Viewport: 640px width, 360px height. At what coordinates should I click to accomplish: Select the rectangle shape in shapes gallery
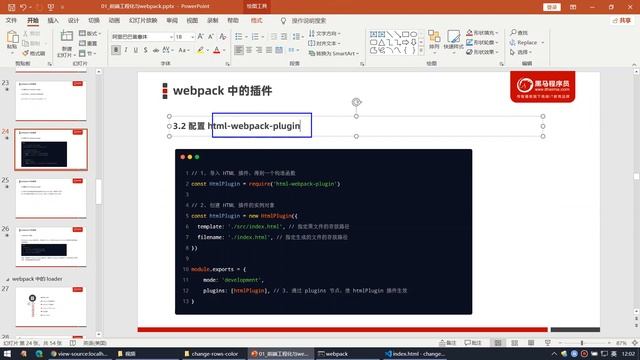[x=405, y=34]
